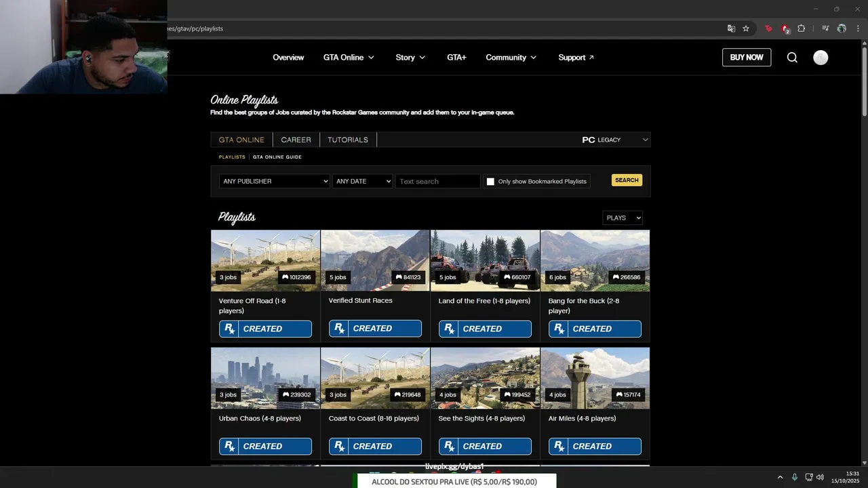Open the red extension showing badge 2
868x488 pixels.
[x=785, y=28]
